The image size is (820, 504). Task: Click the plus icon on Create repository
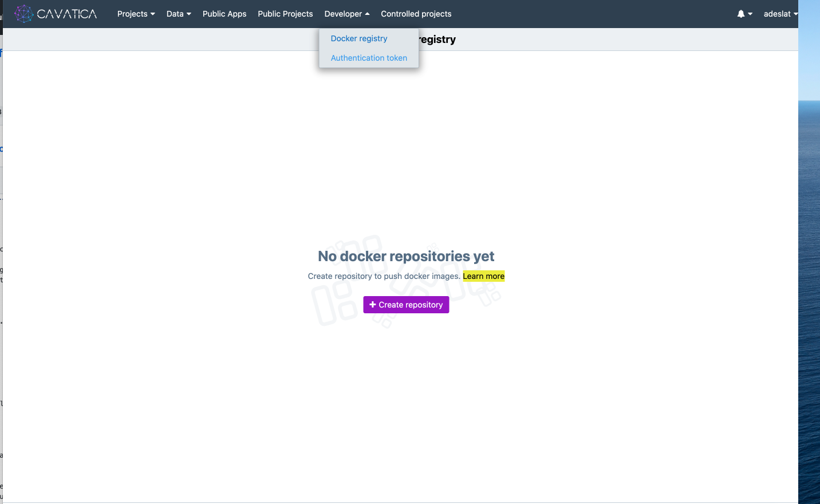tap(373, 305)
